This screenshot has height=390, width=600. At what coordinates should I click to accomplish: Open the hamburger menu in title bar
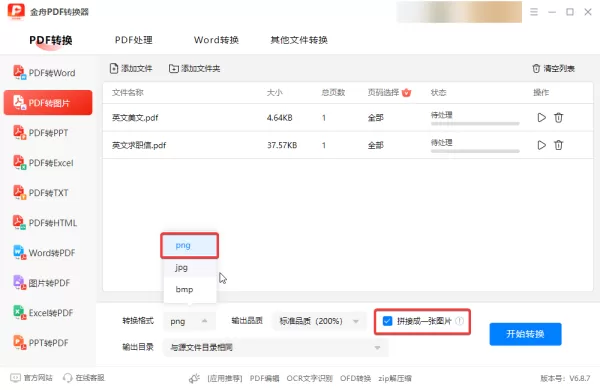534,12
